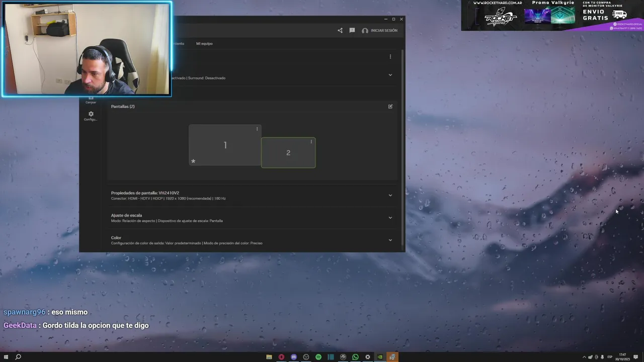This screenshot has width=644, height=362.
Task: Open the share icon in NVIDIA app header
Action: click(x=340, y=31)
